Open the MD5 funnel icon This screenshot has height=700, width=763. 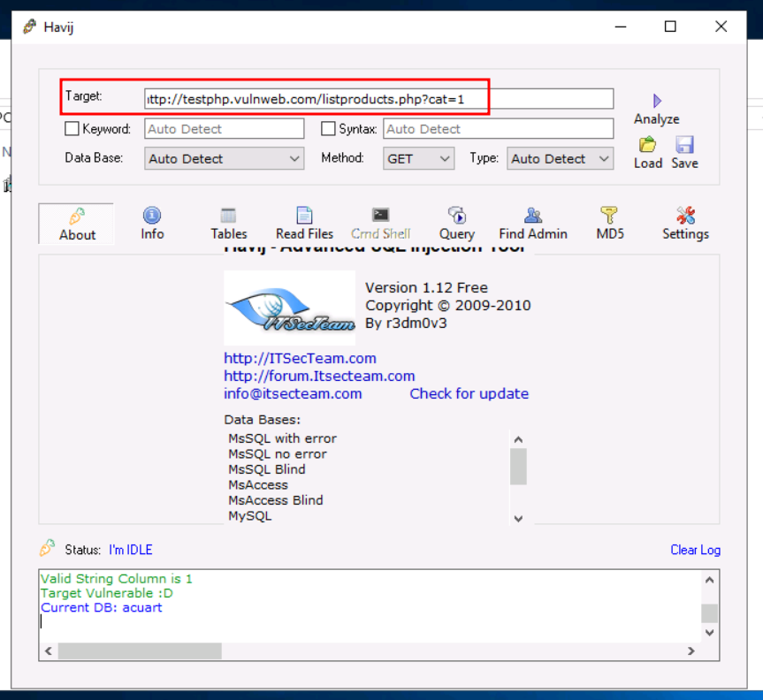pyautogui.click(x=609, y=215)
